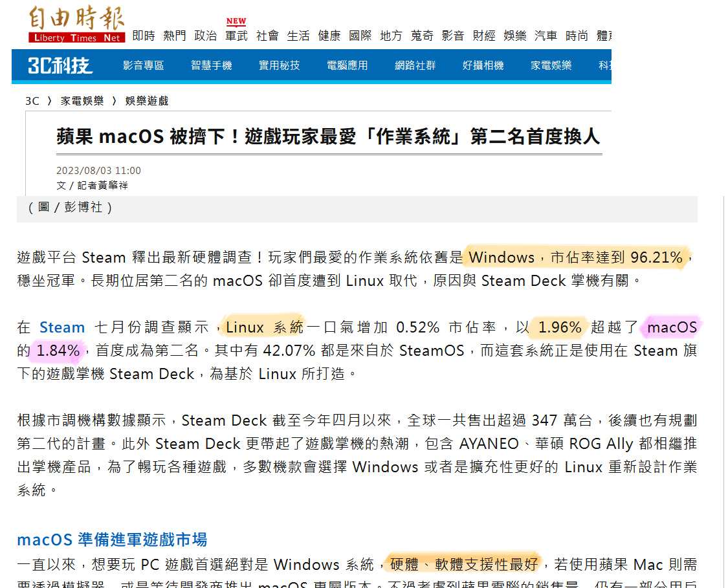Viewport: 728px width, 588px height.
Task: Open 家電娛樂 in the blue navigation bar
Action: click(551, 65)
